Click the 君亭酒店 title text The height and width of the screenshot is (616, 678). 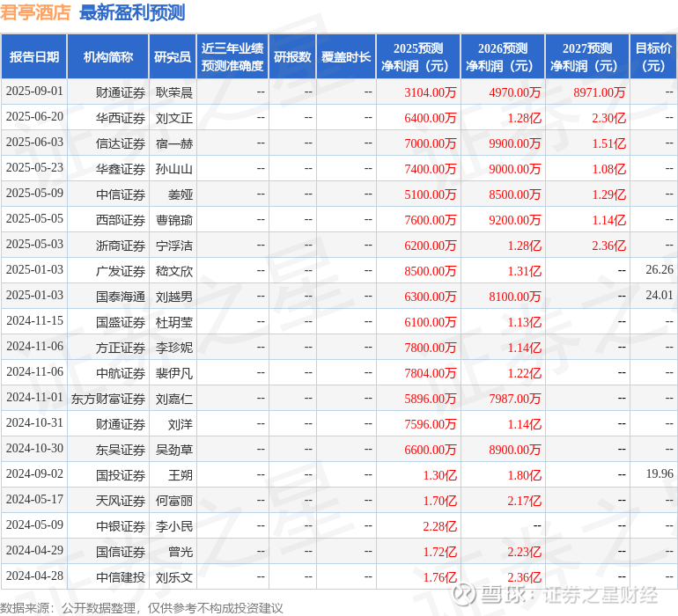35,12
